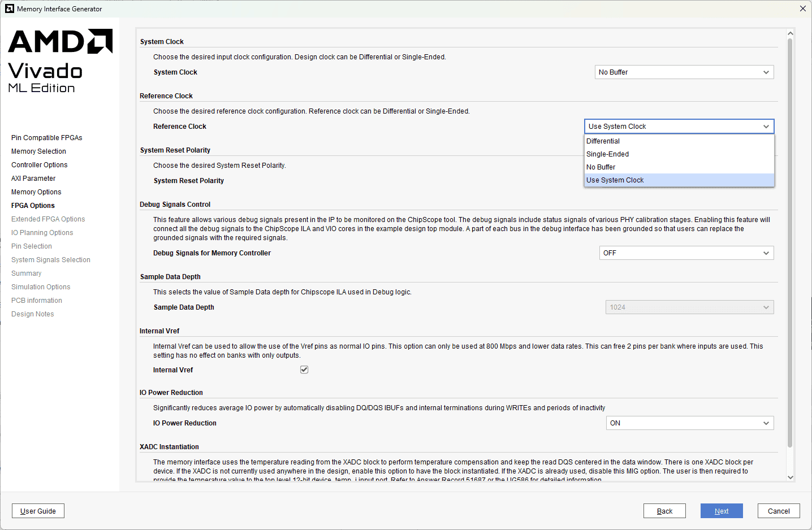
Task: Choose Single-Ended in the dropdown list
Action: tap(607, 154)
